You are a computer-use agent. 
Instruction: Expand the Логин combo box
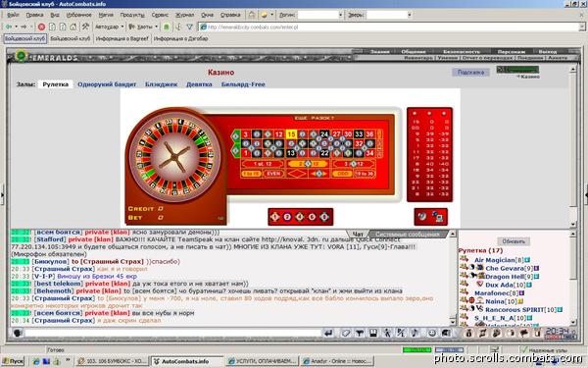click(340, 15)
